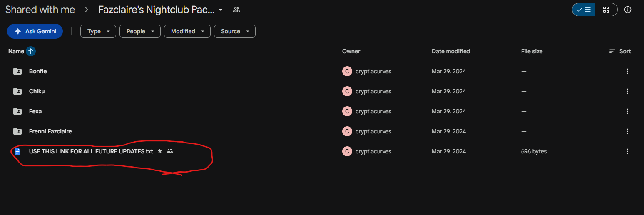
Task: Open more actions for Fexa row
Action: pyautogui.click(x=628, y=111)
